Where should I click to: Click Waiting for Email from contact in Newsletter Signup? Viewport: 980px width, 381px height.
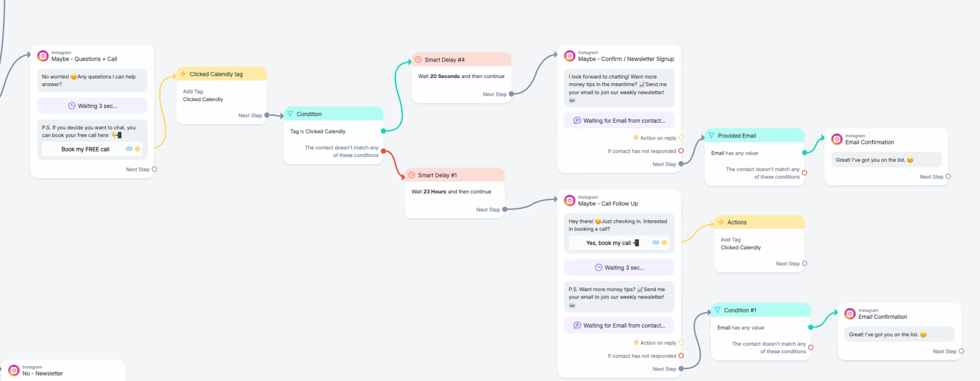point(619,121)
